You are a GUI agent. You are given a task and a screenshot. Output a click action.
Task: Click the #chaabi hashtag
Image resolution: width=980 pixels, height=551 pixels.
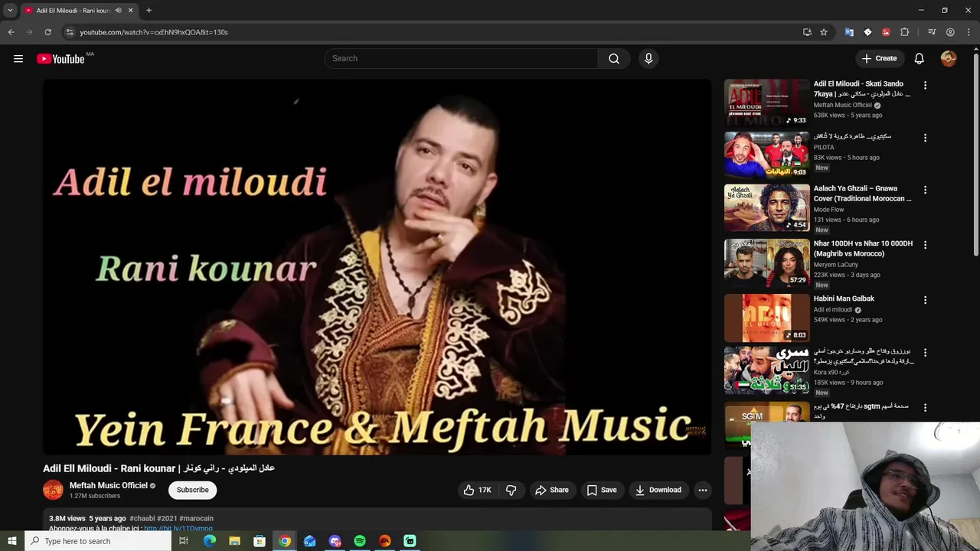click(x=142, y=518)
